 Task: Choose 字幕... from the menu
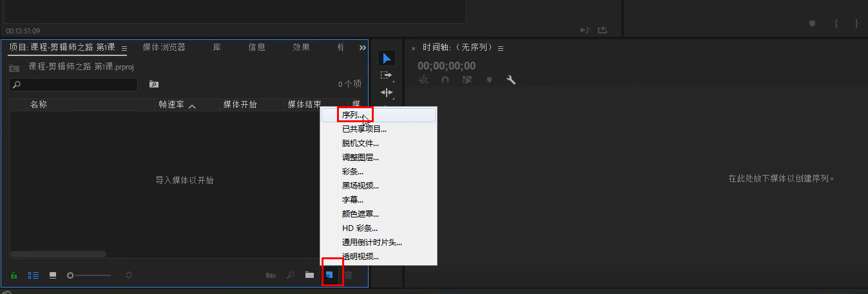tap(379, 200)
